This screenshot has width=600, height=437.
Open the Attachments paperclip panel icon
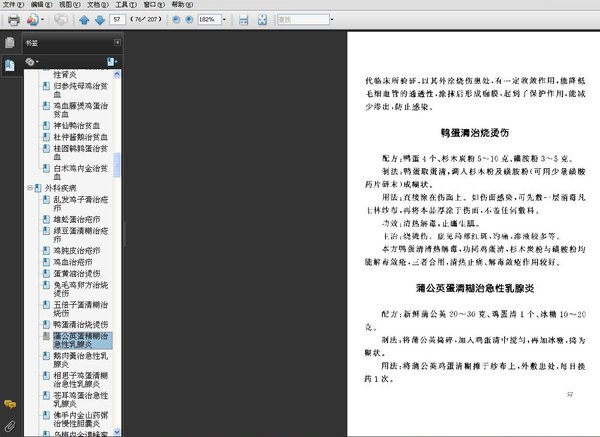pyautogui.click(x=9, y=426)
